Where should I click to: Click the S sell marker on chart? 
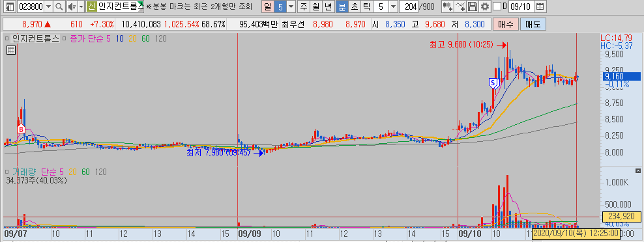click(x=493, y=83)
